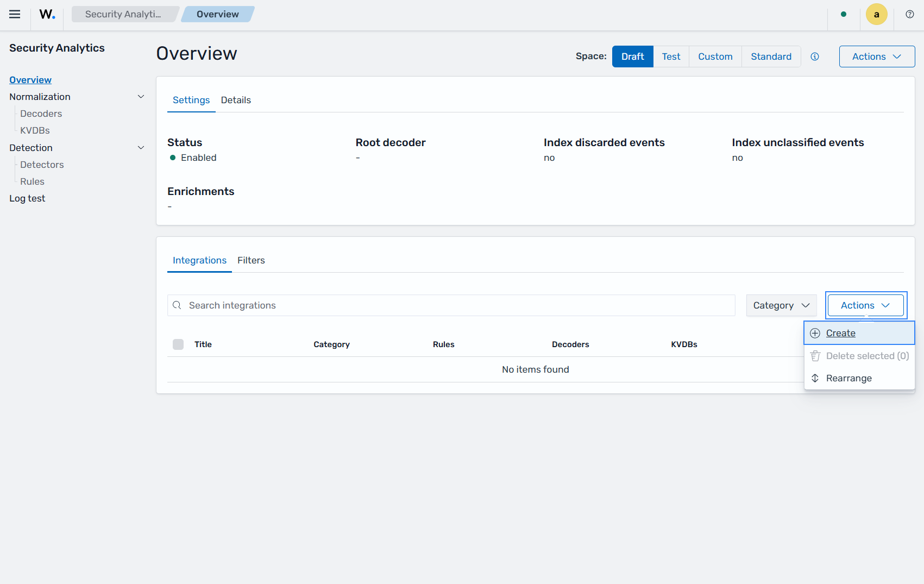Click the Overview breadcrumb
This screenshot has width=924, height=584.
coord(218,14)
